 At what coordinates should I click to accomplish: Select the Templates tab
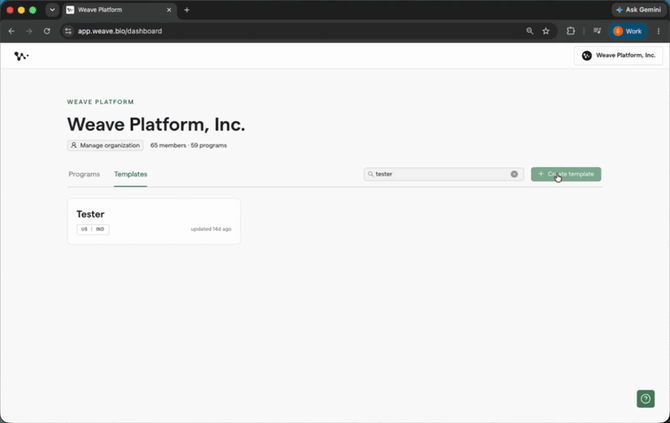[130, 174]
